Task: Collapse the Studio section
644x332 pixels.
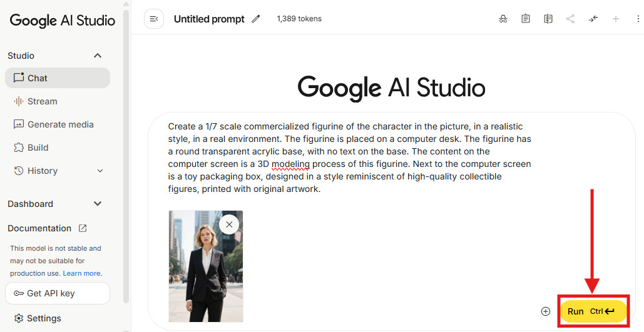Action: [98, 56]
